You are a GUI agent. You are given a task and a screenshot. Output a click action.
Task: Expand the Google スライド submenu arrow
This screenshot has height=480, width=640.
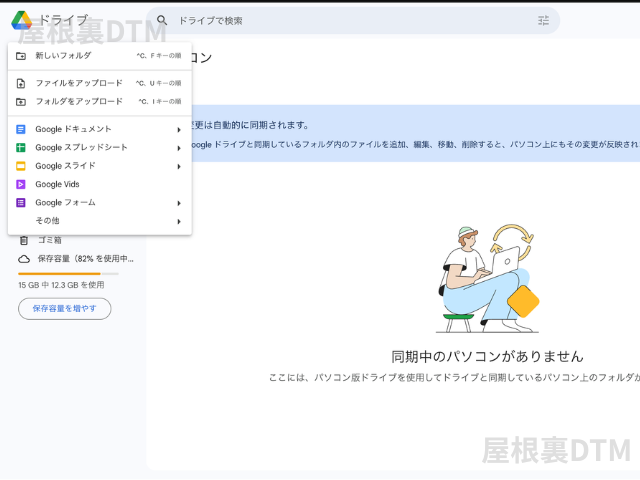[x=179, y=167]
